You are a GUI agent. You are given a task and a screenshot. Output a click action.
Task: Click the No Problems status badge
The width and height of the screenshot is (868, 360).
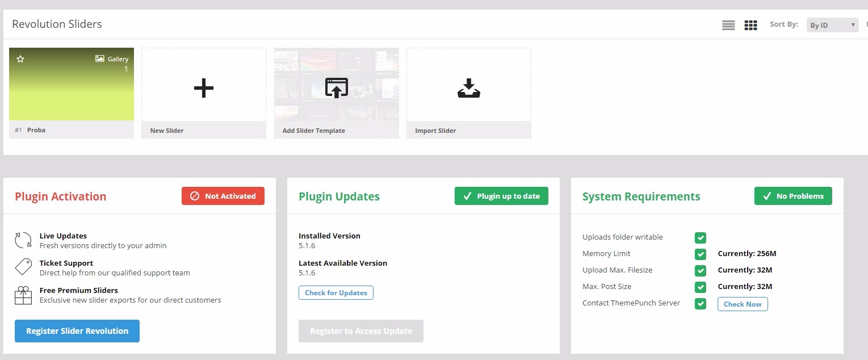(793, 196)
